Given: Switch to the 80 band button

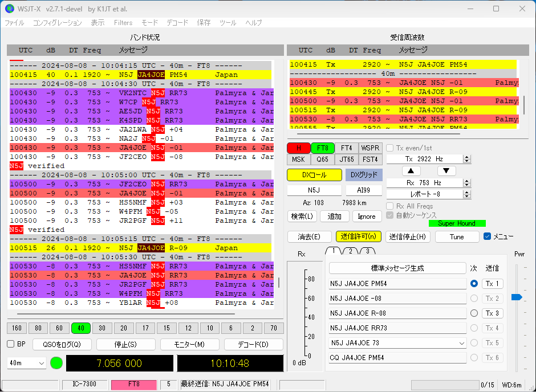Looking at the screenshot, I should tap(38, 328).
